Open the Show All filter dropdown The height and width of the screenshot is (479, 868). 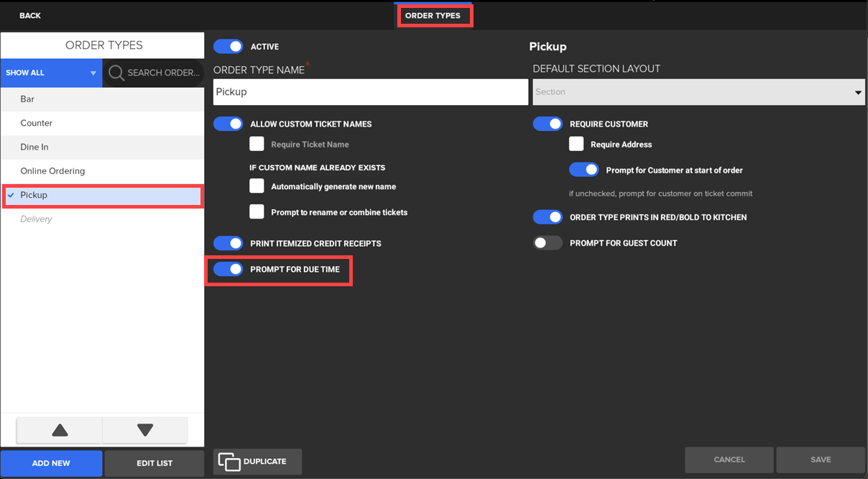pyautogui.click(x=51, y=73)
